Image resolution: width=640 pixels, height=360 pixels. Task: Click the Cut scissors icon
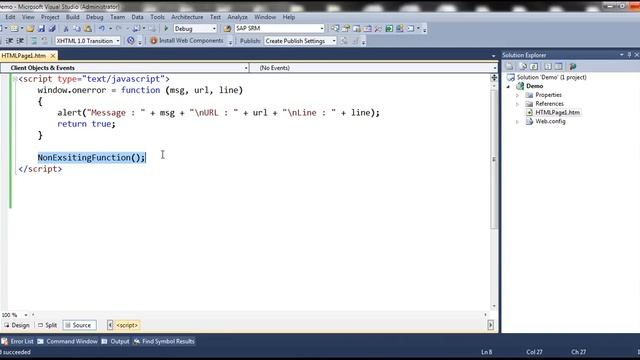pyautogui.click(x=66, y=29)
